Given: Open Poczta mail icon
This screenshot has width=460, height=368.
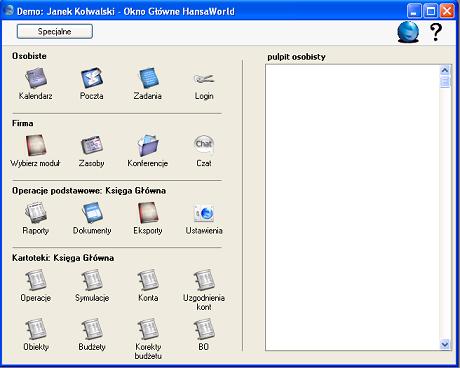Looking at the screenshot, I should 92,78.
